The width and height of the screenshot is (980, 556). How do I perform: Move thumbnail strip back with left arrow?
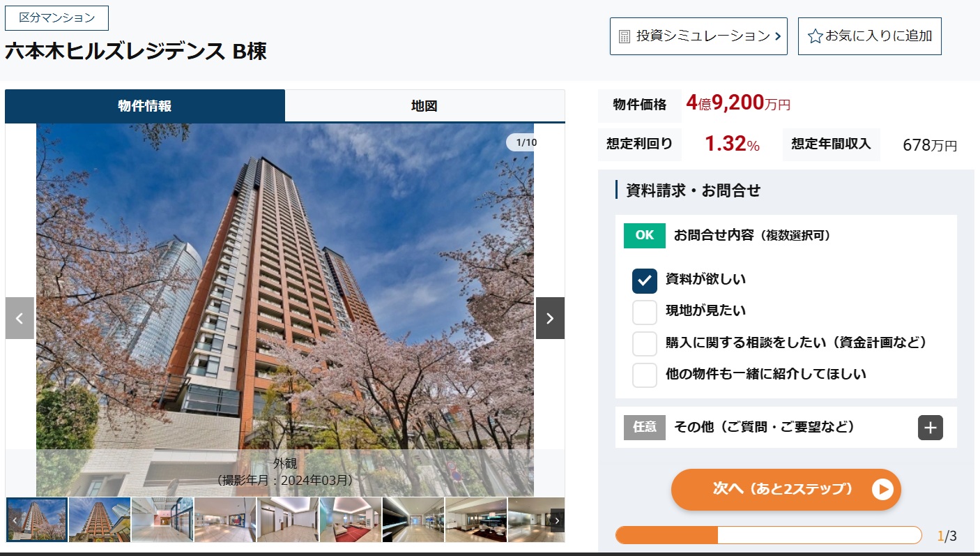pyautogui.click(x=14, y=520)
